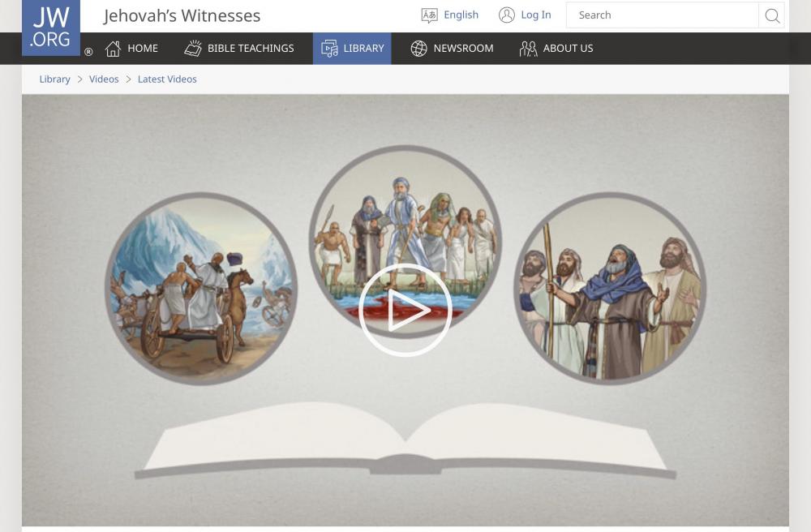Go to the Videos breadcrumb link
811x532 pixels.
click(x=104, y=79)
